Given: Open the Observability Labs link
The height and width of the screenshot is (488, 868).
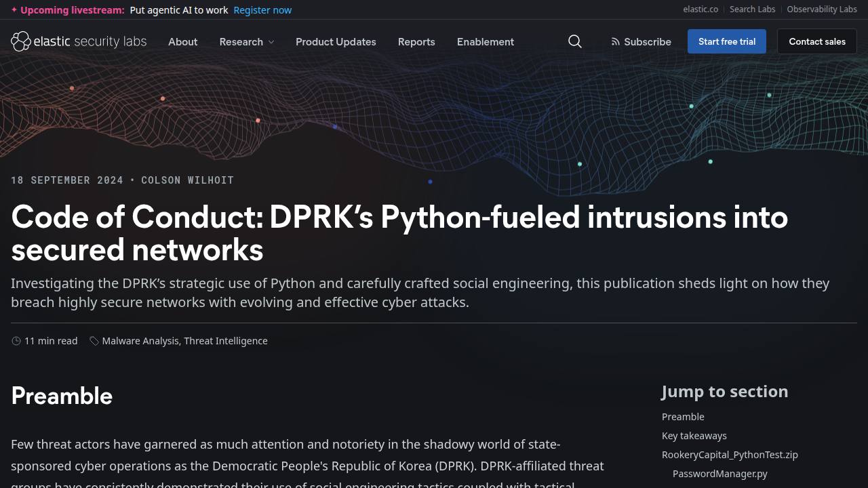Looking at the screenshot, I should [x=822, y=9].
